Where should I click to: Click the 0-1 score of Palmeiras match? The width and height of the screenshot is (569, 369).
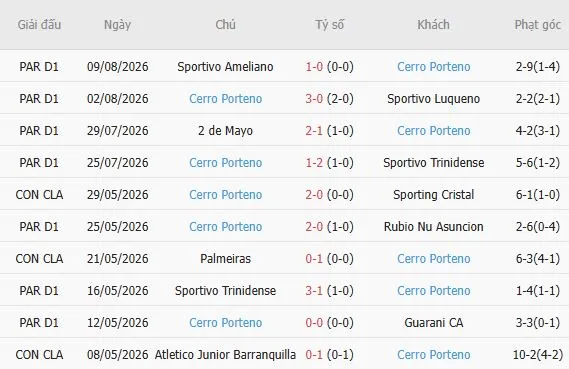314,259
